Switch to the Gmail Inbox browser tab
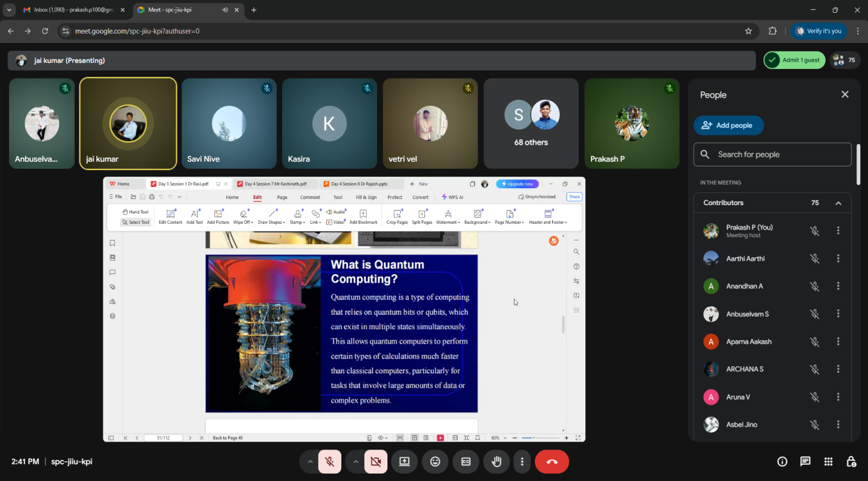The width and height of the screenshot is (868, 481). (x=73, y=10)
